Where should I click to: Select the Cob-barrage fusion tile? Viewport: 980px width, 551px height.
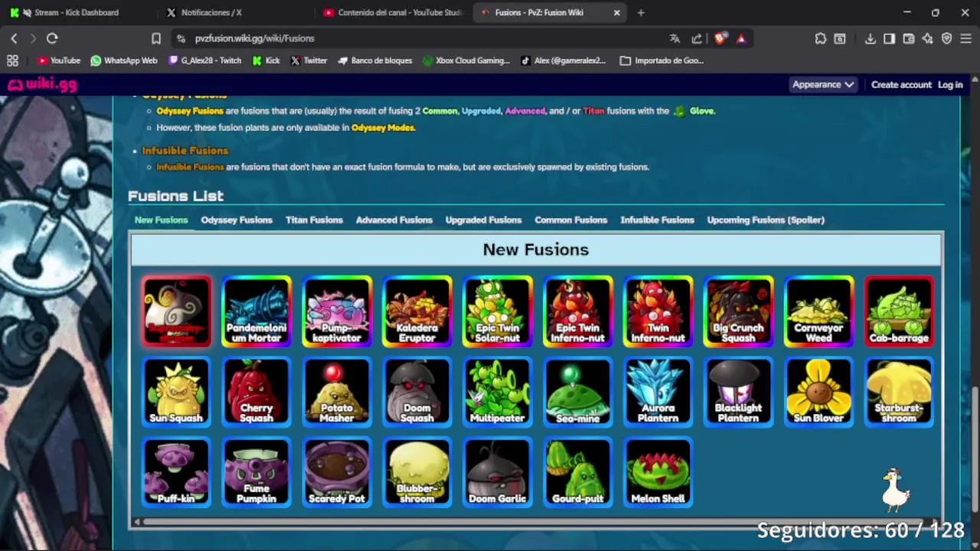pos(899,311)
